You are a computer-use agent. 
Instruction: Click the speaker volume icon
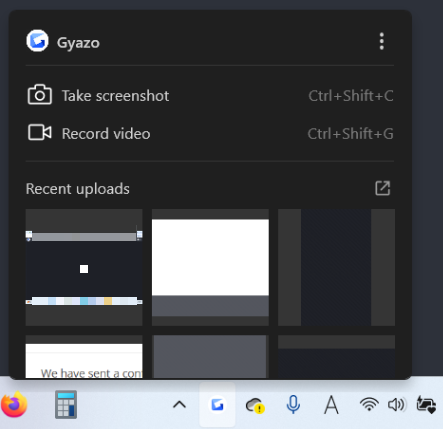coord(396,405)
